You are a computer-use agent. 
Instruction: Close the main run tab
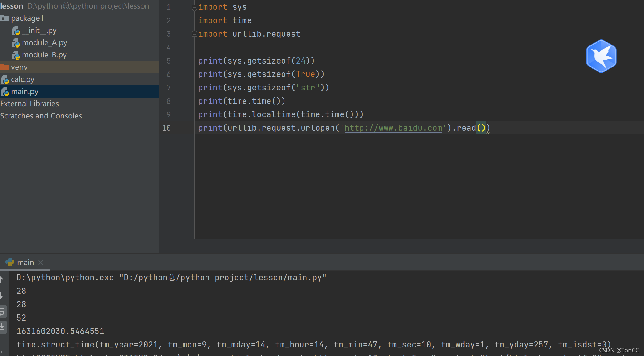(x=41, y=262)
